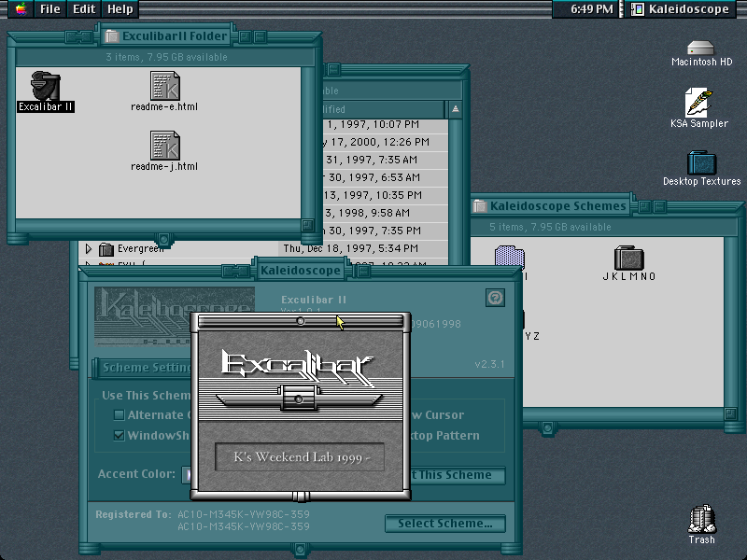Click the date ending "3, 1998, 9:58 AM"
This screenshot has height=560, width=747.
(367, 213)
